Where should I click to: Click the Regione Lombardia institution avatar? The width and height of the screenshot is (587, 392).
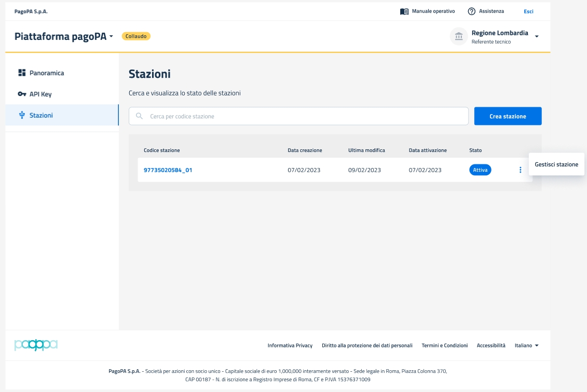click(x=459, y=36)
